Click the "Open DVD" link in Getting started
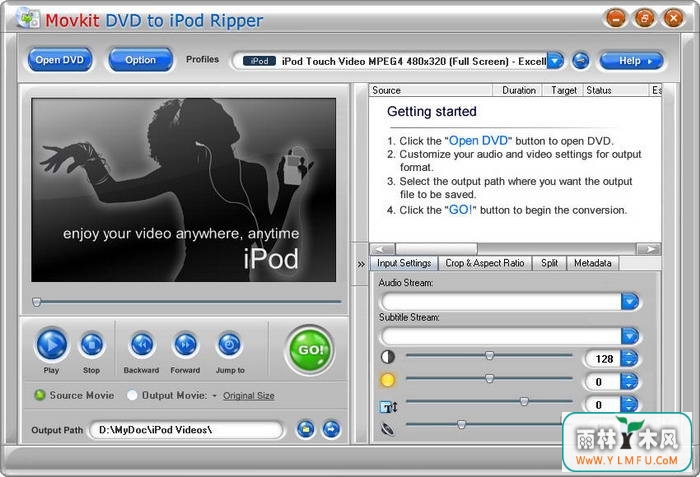 478,141
